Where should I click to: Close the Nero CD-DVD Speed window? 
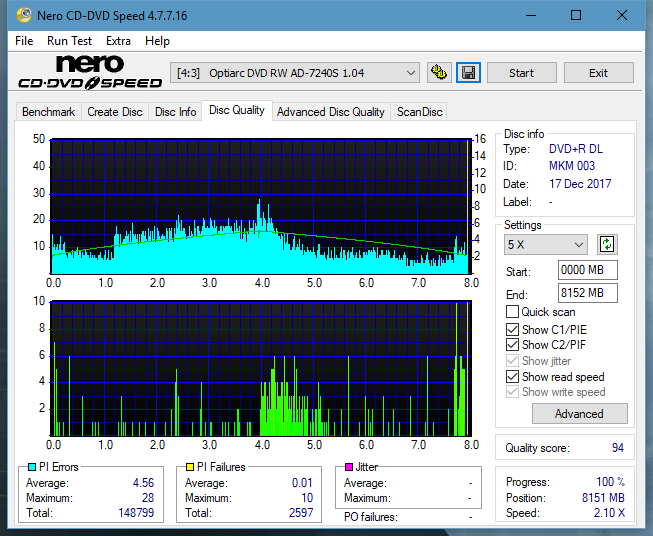click(x=622, y=15)
